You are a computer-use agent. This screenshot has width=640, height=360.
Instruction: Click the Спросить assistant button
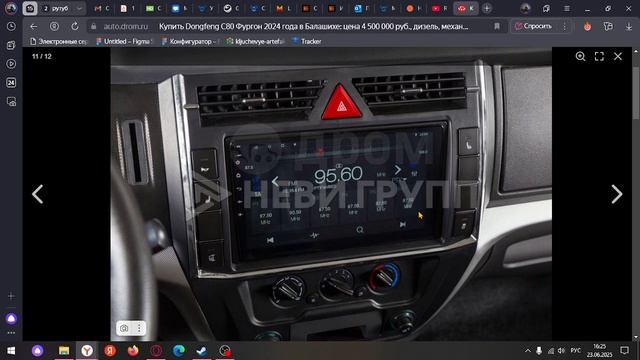pos(533,27)
